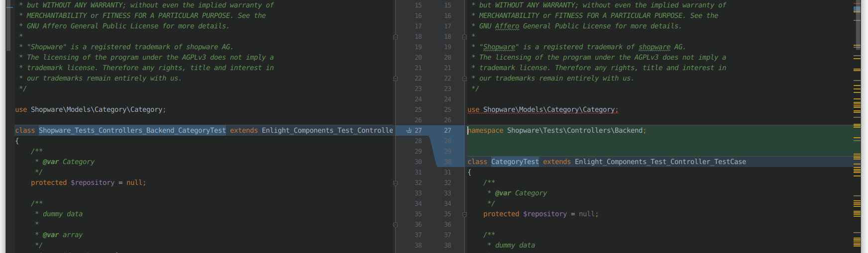Click the underlined use statement in right pane
Viewport: 868px width, 253px height.
(543, 109)
